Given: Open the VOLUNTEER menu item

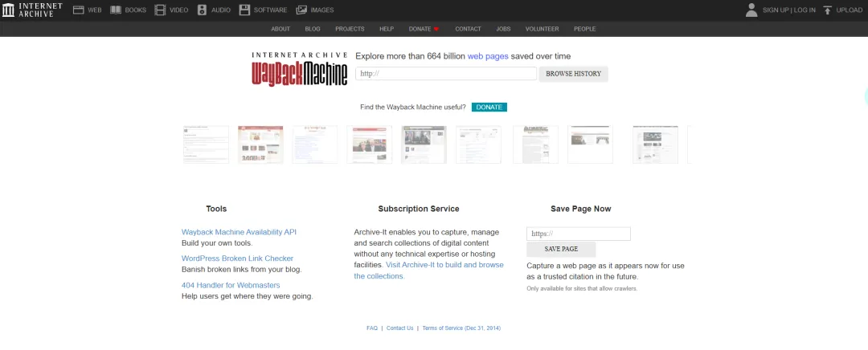Looking at the screenshot, I should point(542,29).
